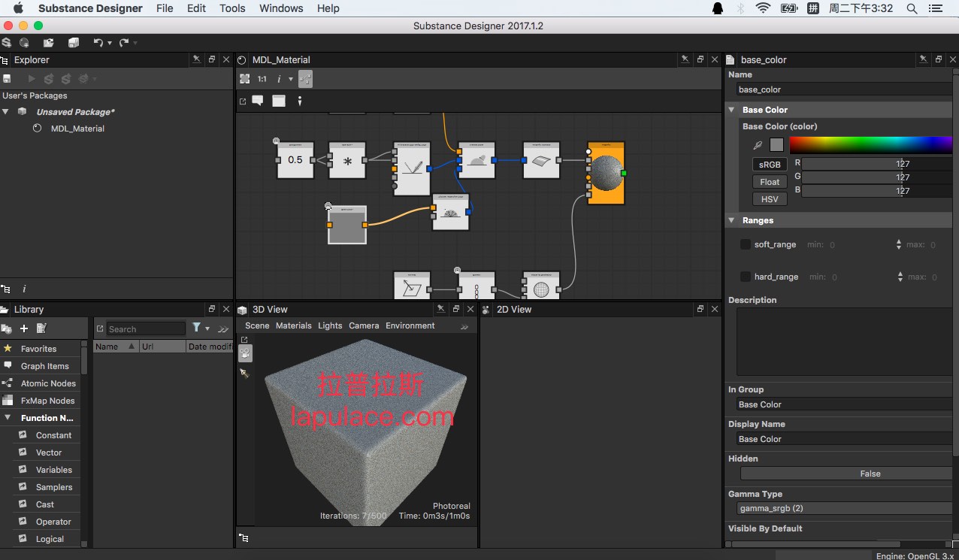Click the Library filter funnel icon

(196, 328)
